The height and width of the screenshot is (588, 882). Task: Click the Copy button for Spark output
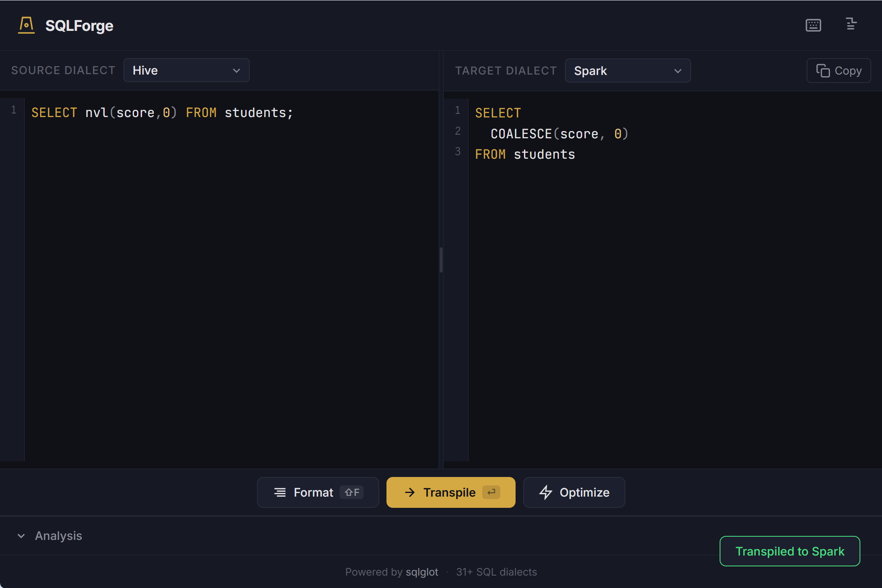(x=838, y=70)
